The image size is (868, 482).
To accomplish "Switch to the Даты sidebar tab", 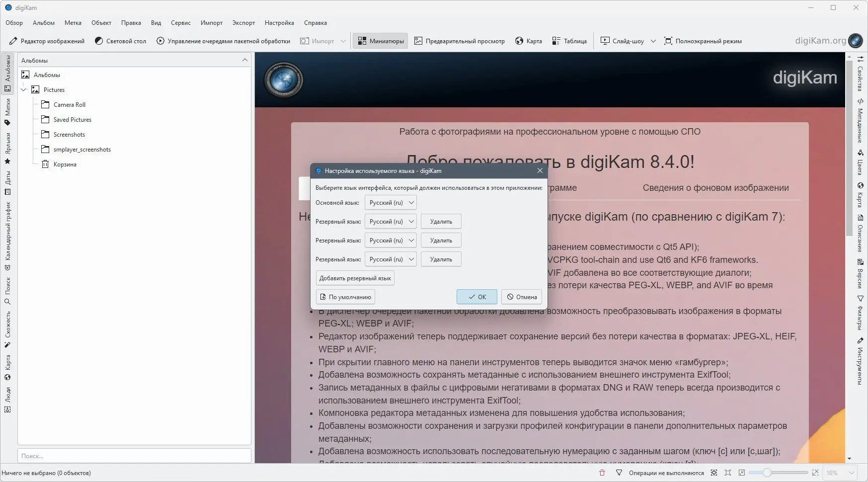I will pos(7,183).
